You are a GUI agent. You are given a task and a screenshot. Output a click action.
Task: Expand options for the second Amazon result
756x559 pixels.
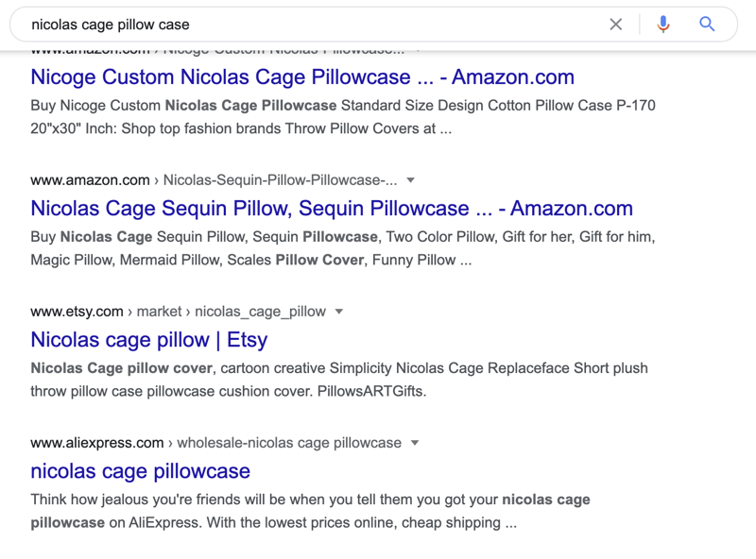pyautogui.click(x=410, y=179)
